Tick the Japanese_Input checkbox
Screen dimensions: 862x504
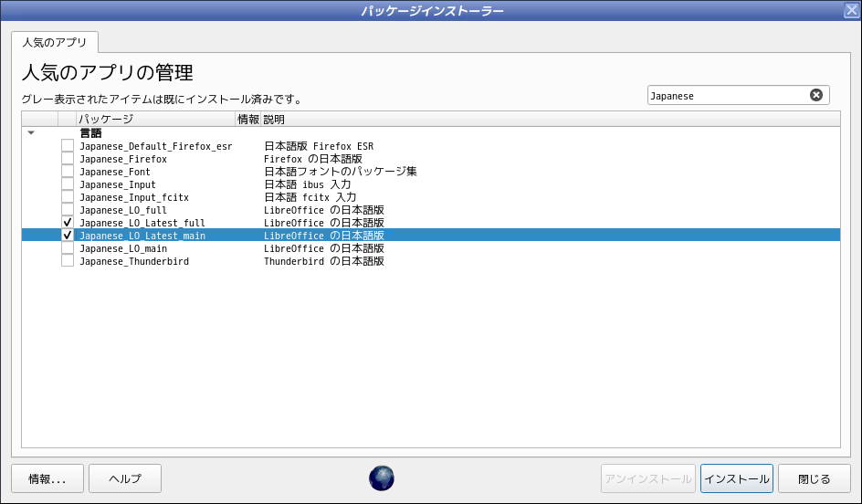pyautogui.click(x=67, y=184)
